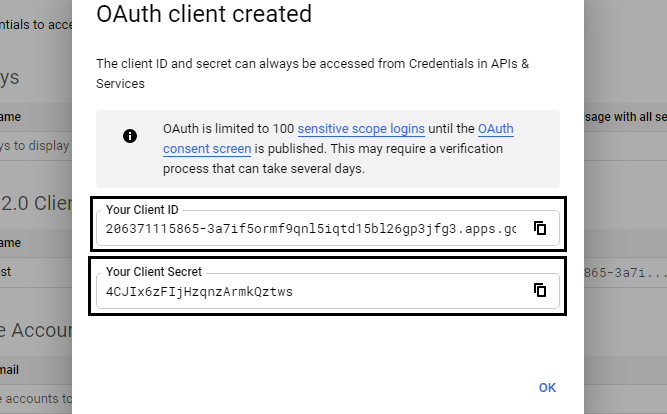Open the OAuth consent screen link

[338, 139]
